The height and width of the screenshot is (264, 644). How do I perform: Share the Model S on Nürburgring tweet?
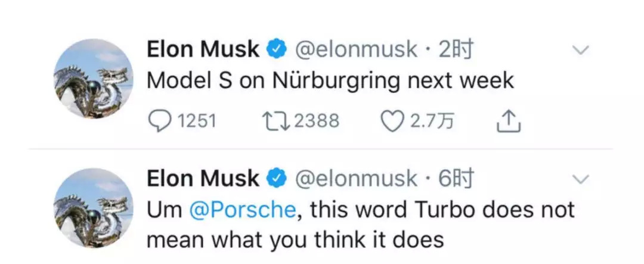tap(509, 122)
